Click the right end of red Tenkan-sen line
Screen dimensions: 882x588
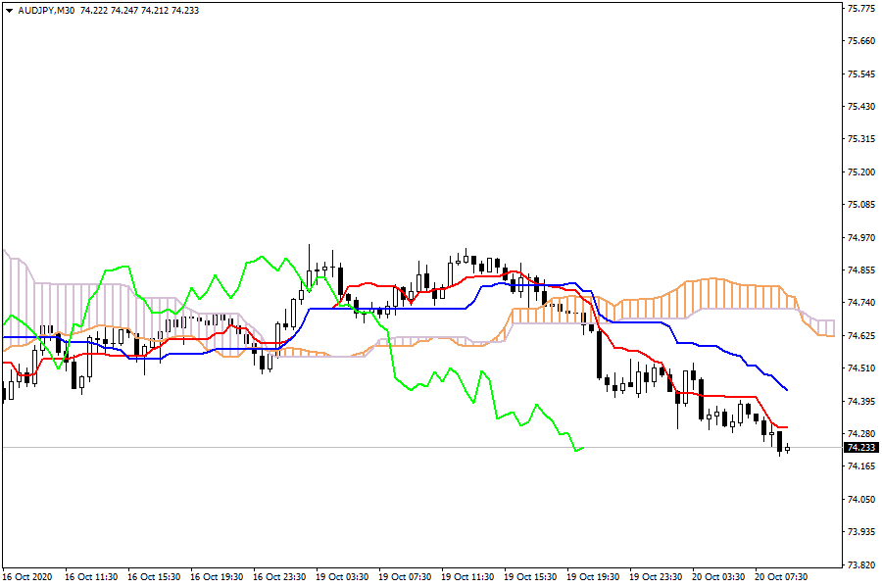787,427
